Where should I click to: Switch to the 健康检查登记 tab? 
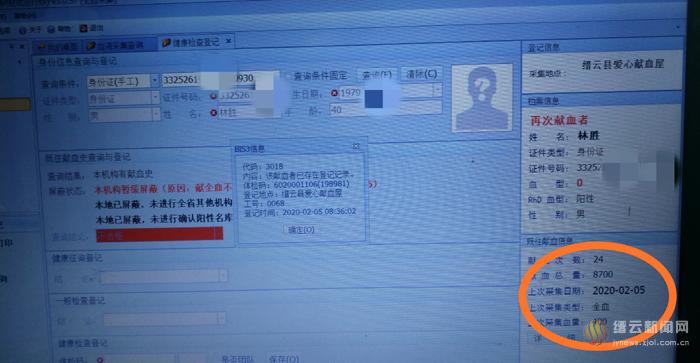coord(196,42)
